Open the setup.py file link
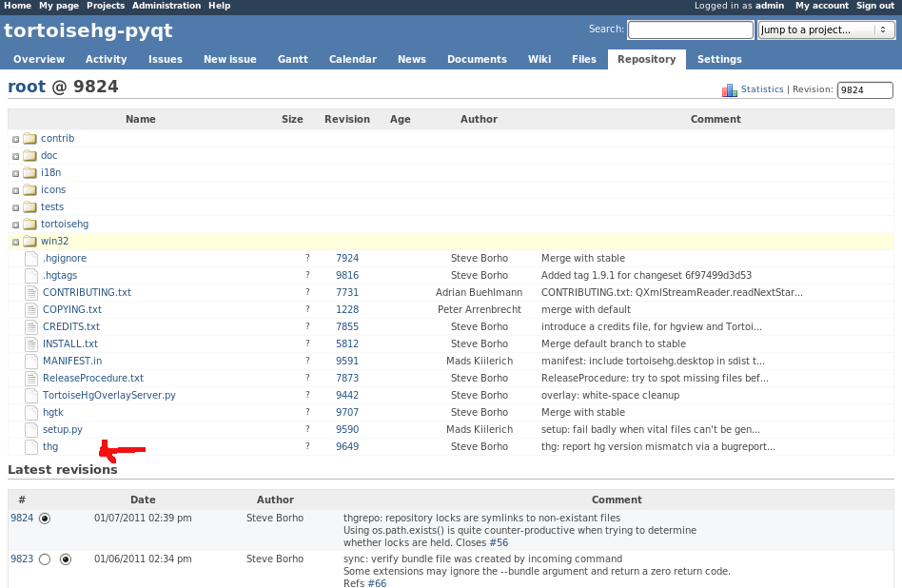Image resolution: width=902 pixels, height=588 pixels. point(63,430)
